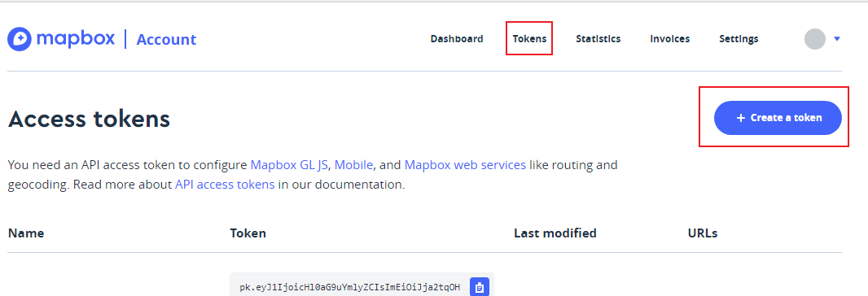Open the API access tokens documentation link
Screen dimensions: 868x296
225,185
